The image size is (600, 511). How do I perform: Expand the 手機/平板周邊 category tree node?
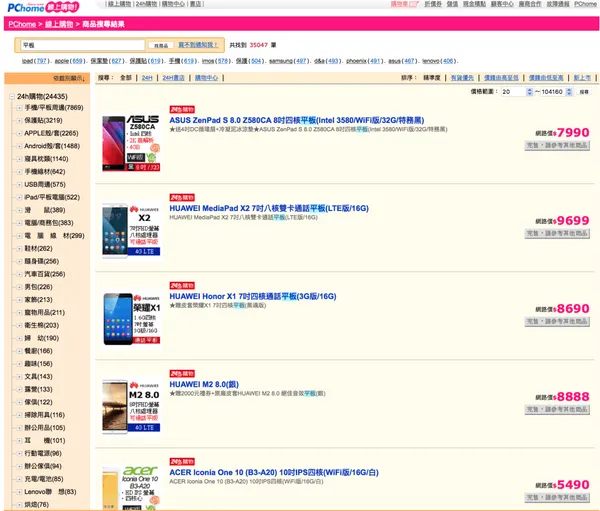(x=19, y=107)
